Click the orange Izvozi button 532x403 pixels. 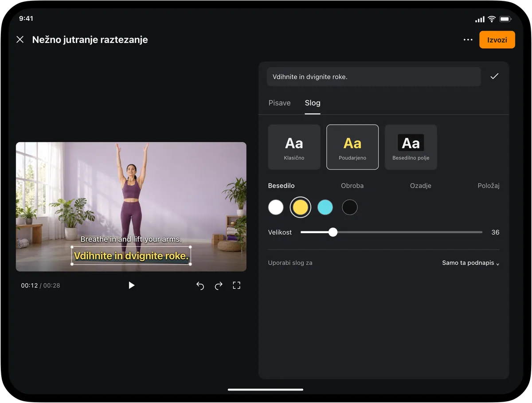coord(497,40)
